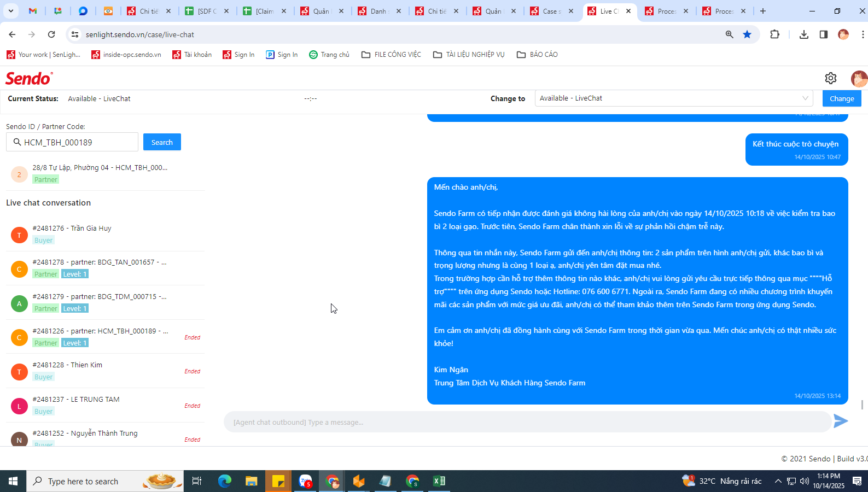Expand the TÀI LIỆU NGHIỆP VỤ bookmark folder
The width and height of the screenshot is (868, 492).
(469, 55)
